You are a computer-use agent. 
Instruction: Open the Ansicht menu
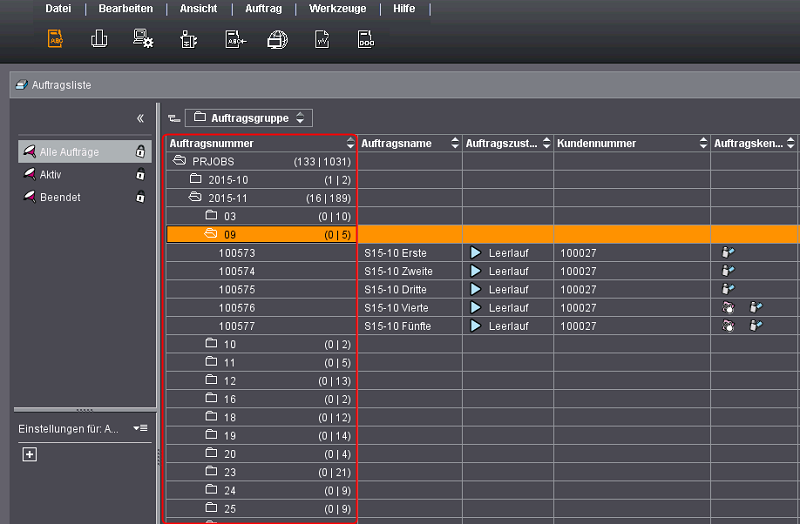click(x=198, y=9)
